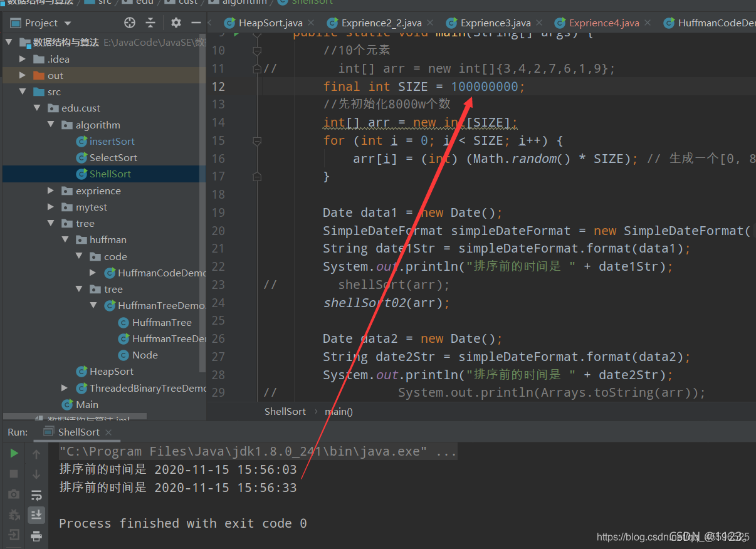Click the print icon in Run panel

(36, 536)
